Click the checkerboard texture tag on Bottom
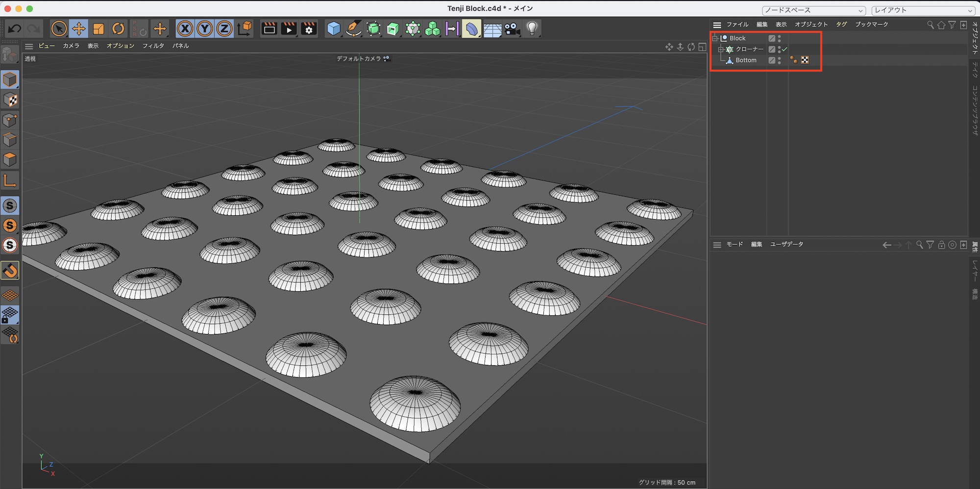Screen dimensions: 980x489 (805, 60)
